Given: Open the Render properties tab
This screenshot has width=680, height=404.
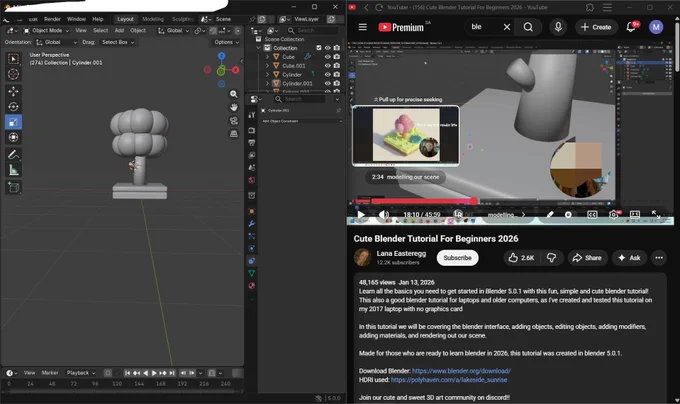Looking at the screenshot, I should (252, 130).
